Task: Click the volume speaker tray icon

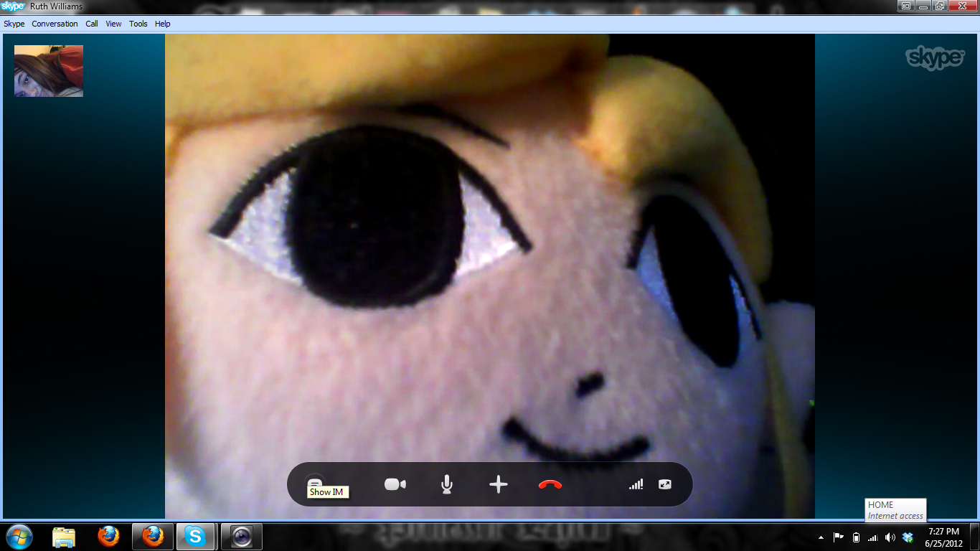Action: tap(890, 537)
